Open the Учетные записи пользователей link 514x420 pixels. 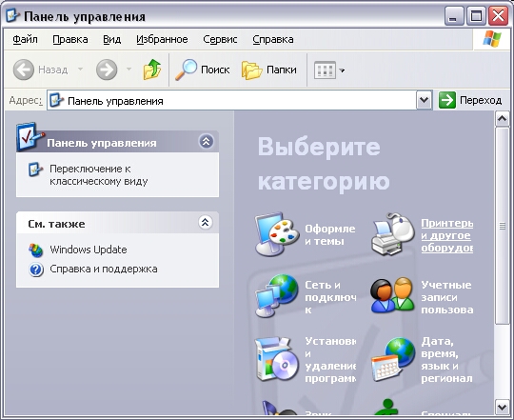coord(446,297)
